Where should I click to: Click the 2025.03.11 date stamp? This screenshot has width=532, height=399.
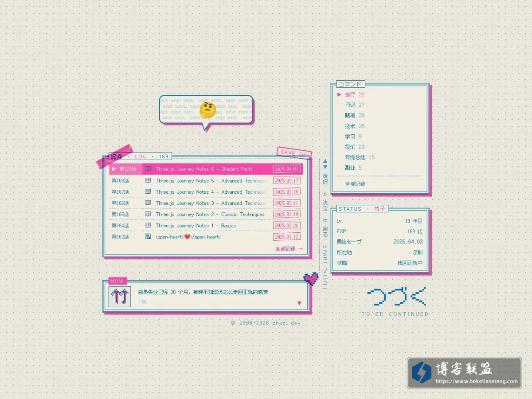286,203
